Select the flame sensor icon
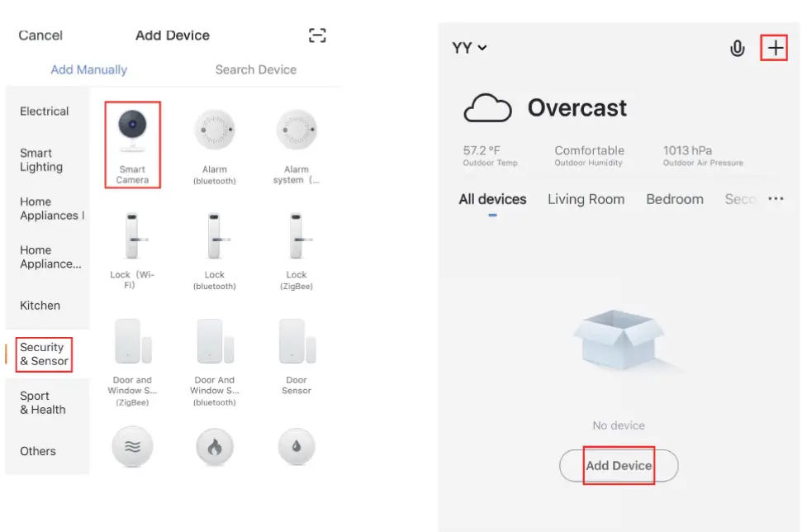Screen dimensions: 802x532 click(214, 447)
